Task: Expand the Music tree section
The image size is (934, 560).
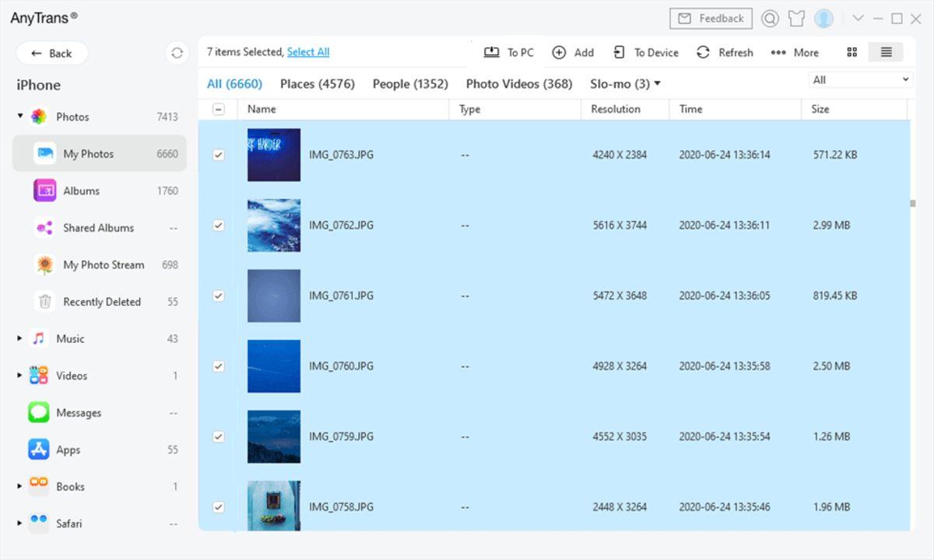Action: [x=19, y=339]
